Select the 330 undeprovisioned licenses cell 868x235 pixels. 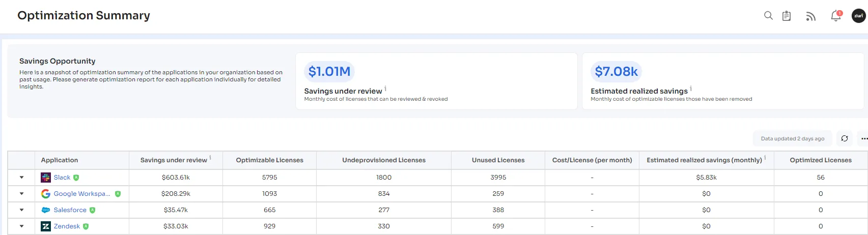(384, 226)
